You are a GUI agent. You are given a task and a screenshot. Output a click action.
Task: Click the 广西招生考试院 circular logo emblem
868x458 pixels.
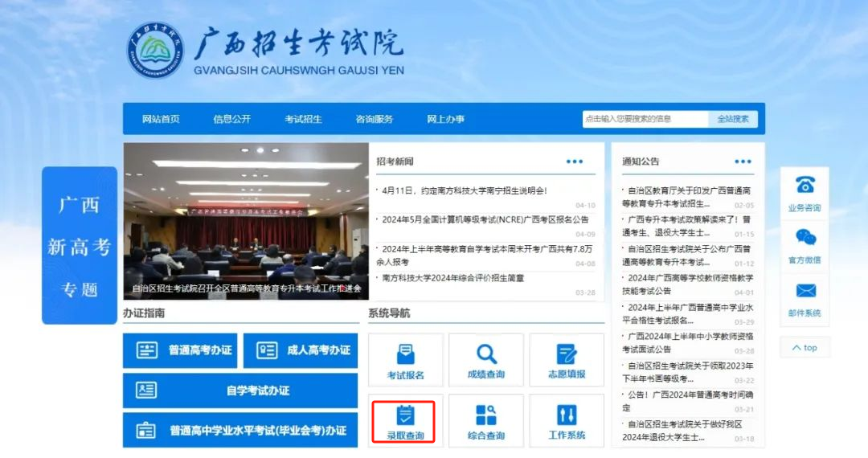[154, 51]
